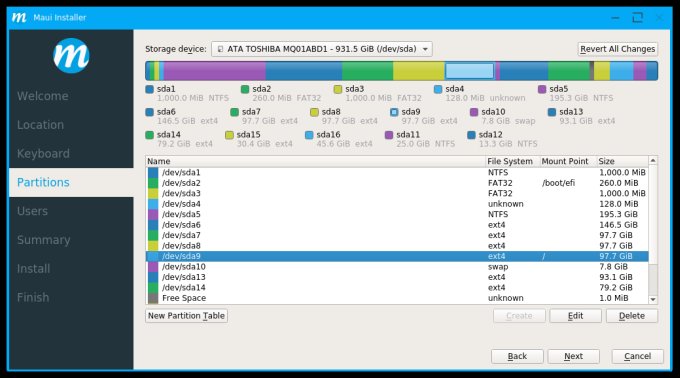This screenshot has width=680, height=378.
Task: Click the Create partition button
Action: tap(519, 316)
